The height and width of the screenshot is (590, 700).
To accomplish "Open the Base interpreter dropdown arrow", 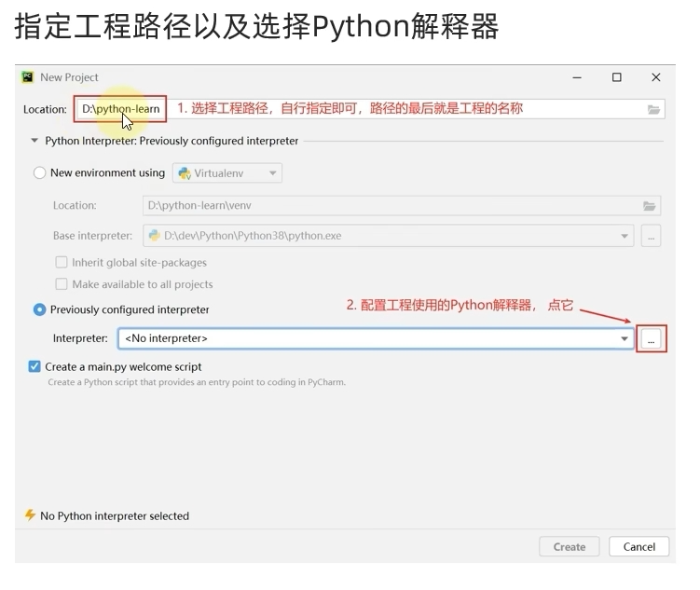I will (x=625, y=236).
